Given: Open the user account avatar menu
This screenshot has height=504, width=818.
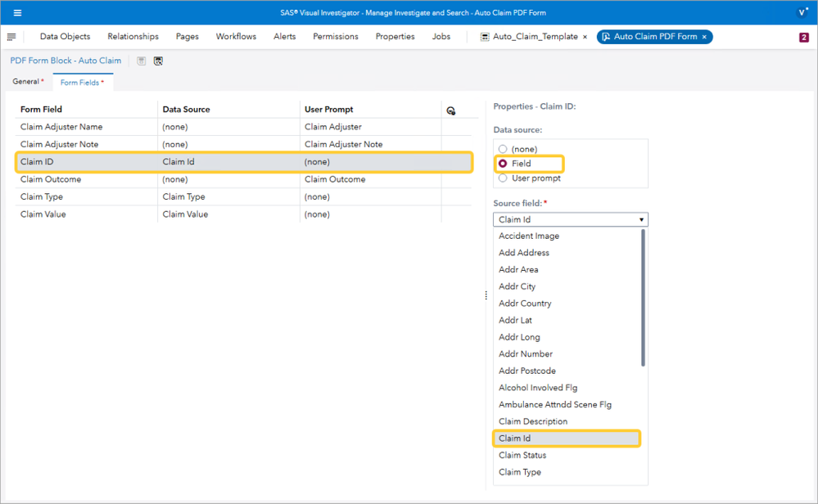Looking at the screenshot, I should point(802,12).
